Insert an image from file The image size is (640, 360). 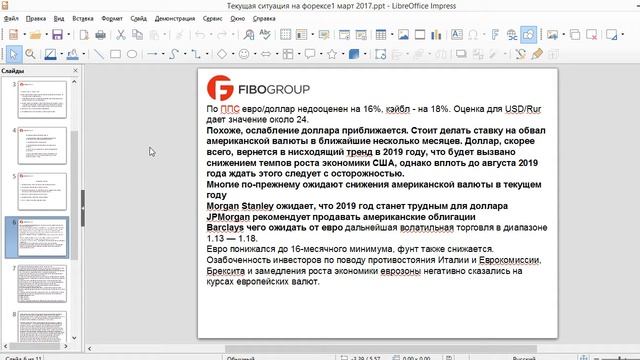coord(403,35)
